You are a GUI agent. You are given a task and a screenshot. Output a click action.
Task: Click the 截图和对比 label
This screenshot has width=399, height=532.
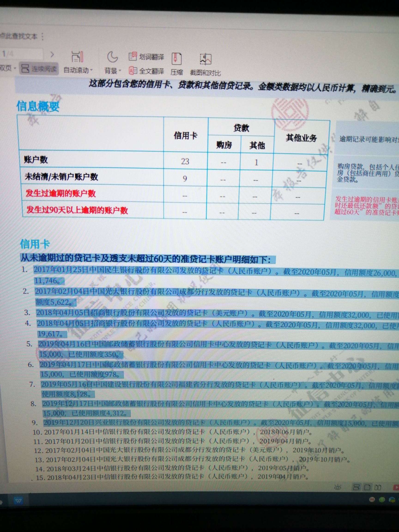tap(205, 73)
